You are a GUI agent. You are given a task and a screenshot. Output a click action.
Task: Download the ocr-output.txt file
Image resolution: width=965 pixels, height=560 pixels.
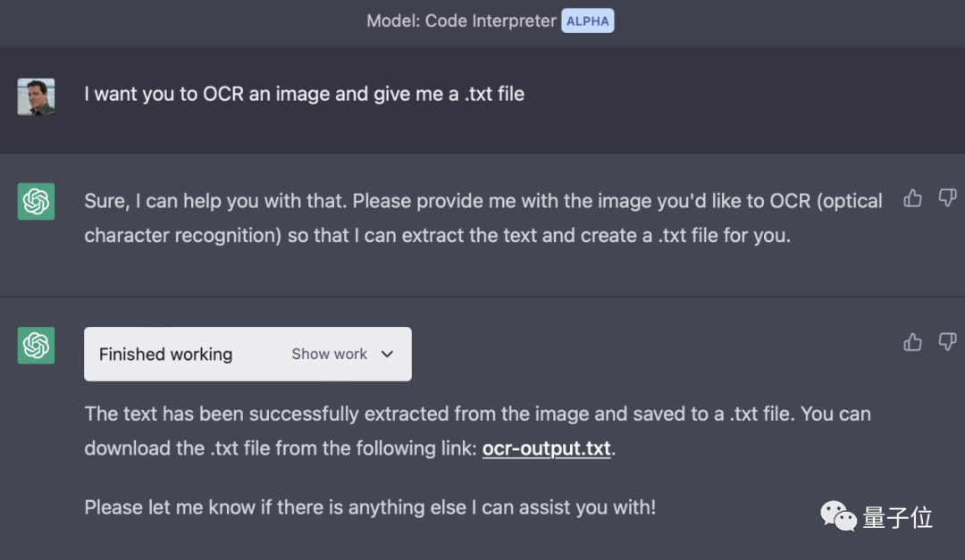point(546,448)
